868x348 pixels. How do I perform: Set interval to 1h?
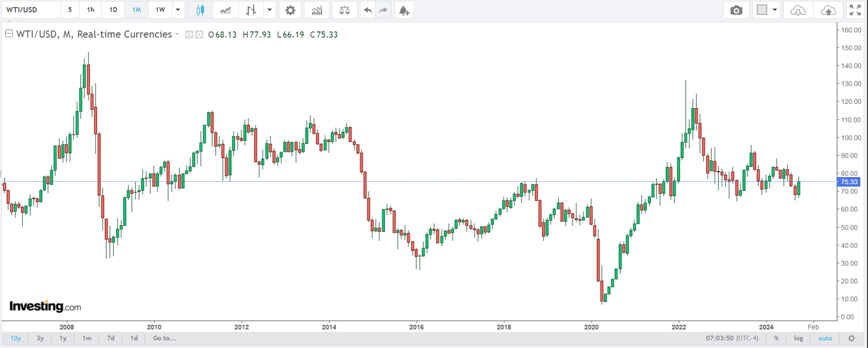click(90, 10)
